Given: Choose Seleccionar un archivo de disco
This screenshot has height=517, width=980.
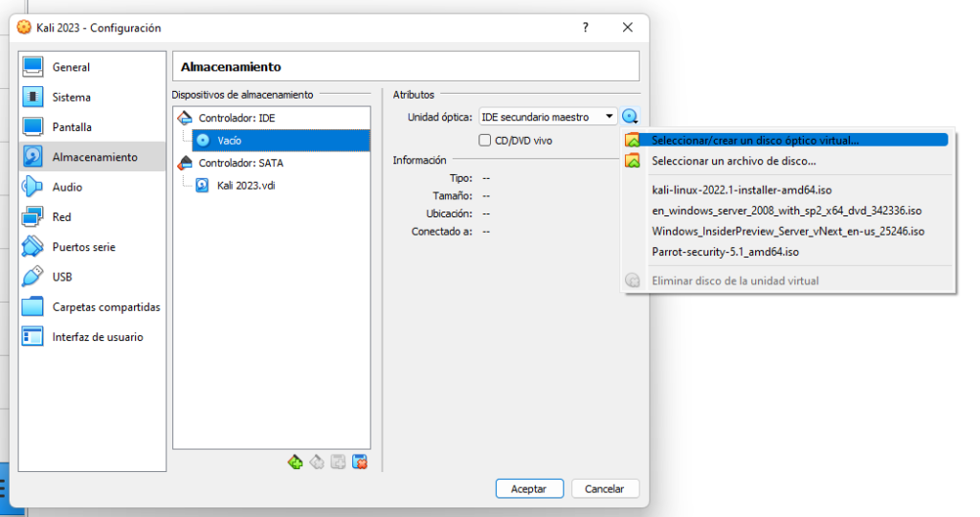Looking at the screenshot, I should pyautogui.click(x=787, y=161).
